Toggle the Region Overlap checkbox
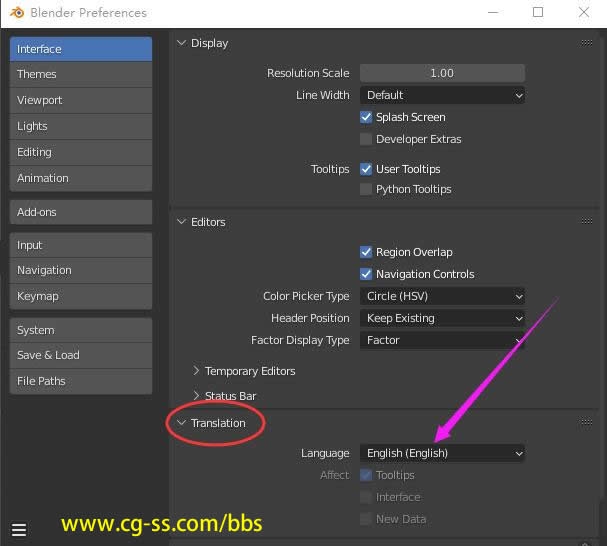 pos(366,252)
